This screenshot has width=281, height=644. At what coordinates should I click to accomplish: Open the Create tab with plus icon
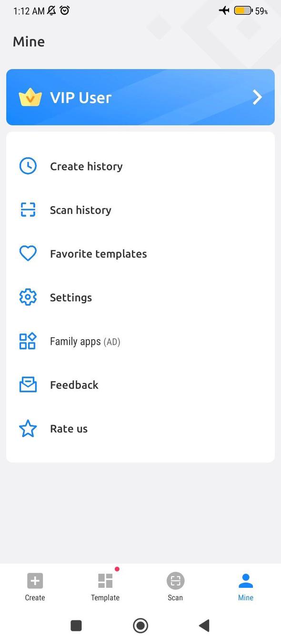pyautogui.click(x=35, y=585)
